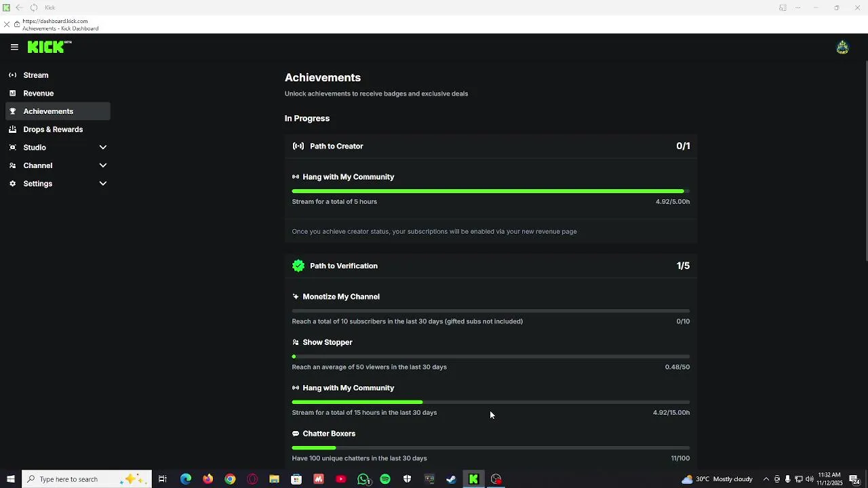Click the 5-hour stream progress bar
The image size is (868, 488).
coord(491,191)
